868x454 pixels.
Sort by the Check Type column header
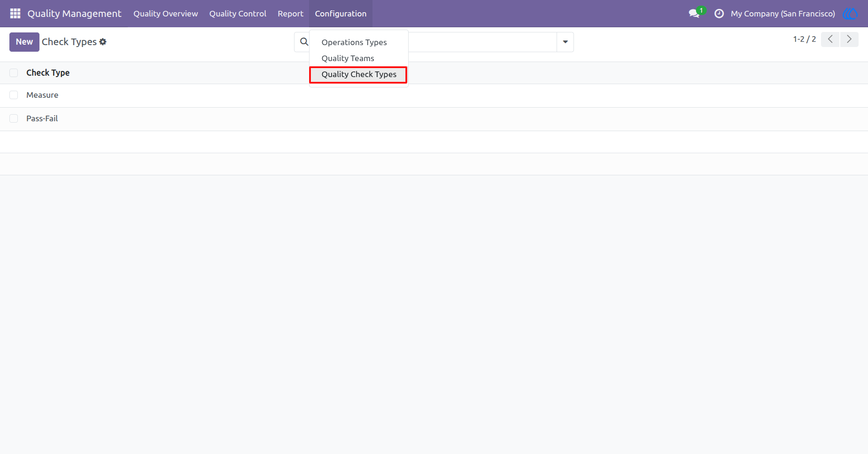[x=48, y=73]
